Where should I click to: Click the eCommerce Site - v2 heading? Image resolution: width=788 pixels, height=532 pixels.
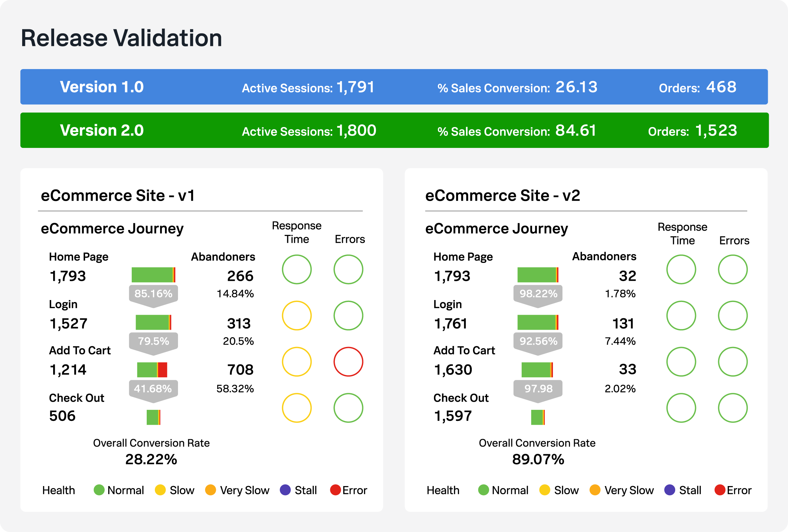(502, 195)
